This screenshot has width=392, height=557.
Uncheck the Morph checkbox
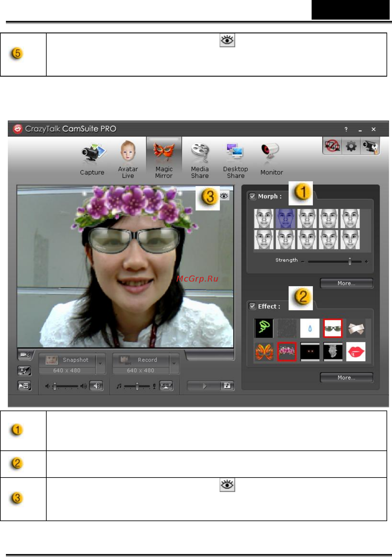pos(252,196)
